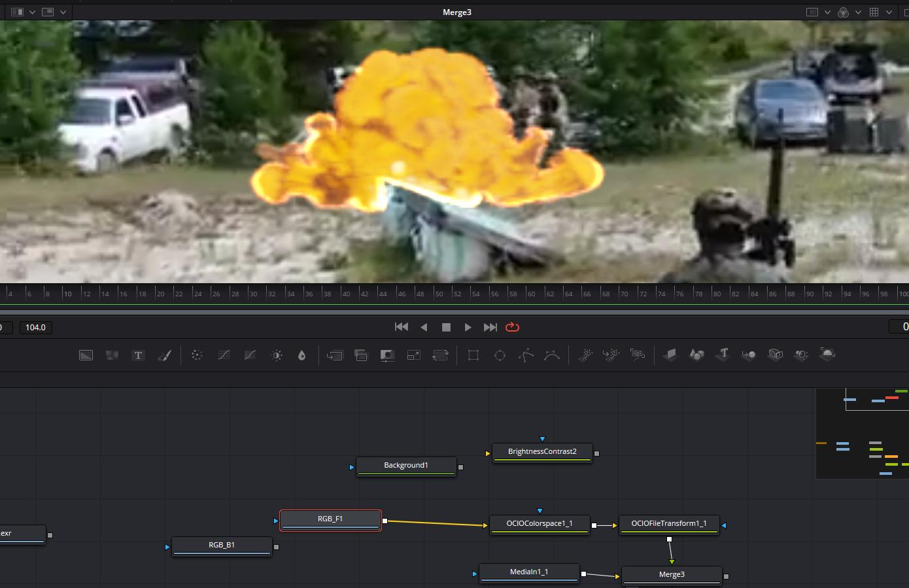
Task: Play the clip forward
Action: tap(468, 327)
